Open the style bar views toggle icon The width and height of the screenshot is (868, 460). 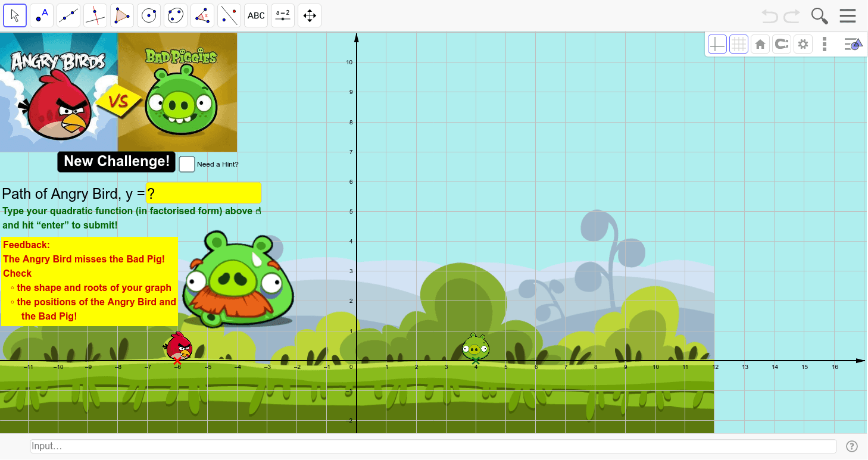coord(853,44)
